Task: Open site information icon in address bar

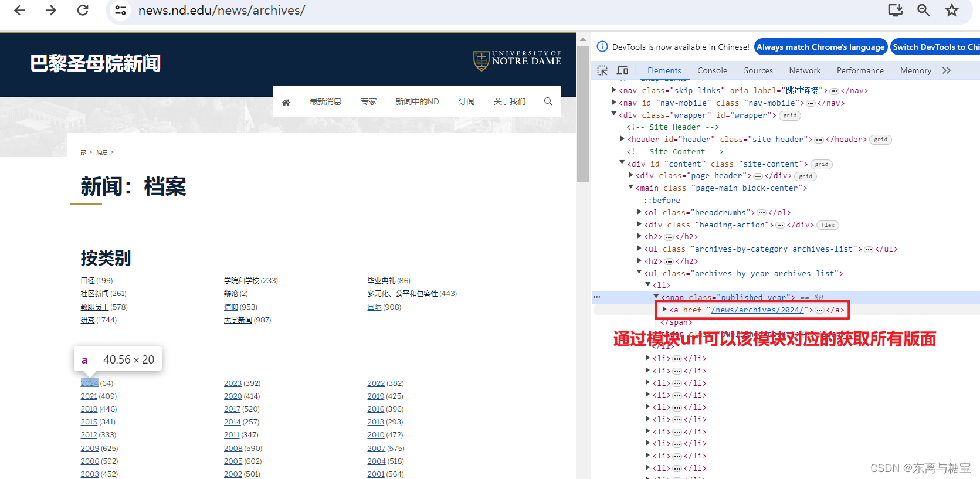Action: (x=120, y=10)
